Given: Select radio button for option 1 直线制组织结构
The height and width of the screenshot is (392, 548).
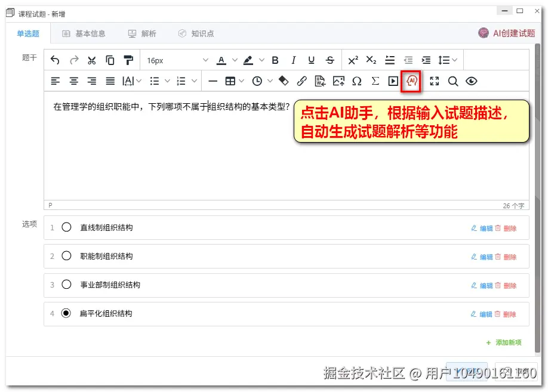Looking at the screenshot, I should pyautogui.click(x=66, y=227).
